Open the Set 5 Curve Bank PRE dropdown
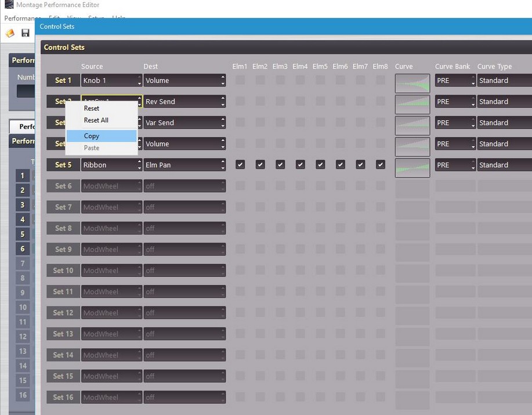 click(455, 165)
